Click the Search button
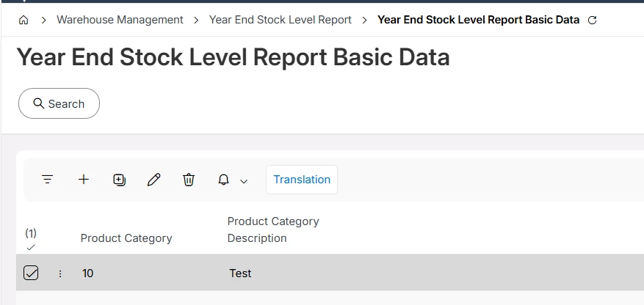This screenshot has height=305, width=644. pos(59,103)
